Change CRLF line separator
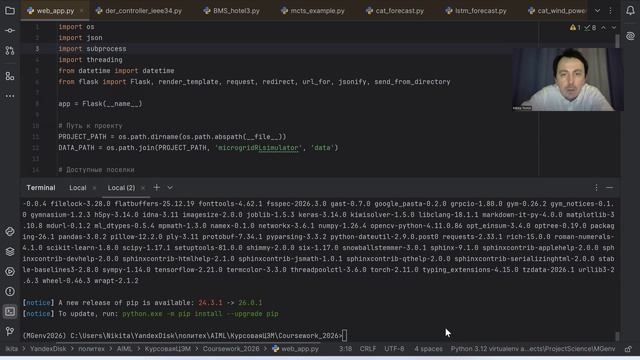This screenshot has height=360, width=640. pyautogui.click(x=368, y=349)
